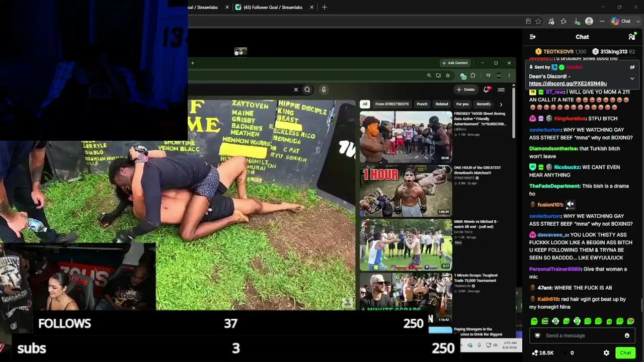Open the reader view icon in address bar
The image size is (644, 362).
[x=528, y=21]
